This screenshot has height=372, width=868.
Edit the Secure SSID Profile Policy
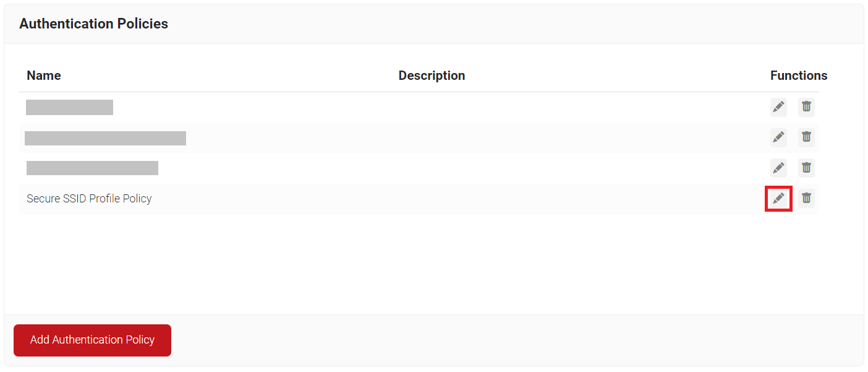[x=778, y=199]
